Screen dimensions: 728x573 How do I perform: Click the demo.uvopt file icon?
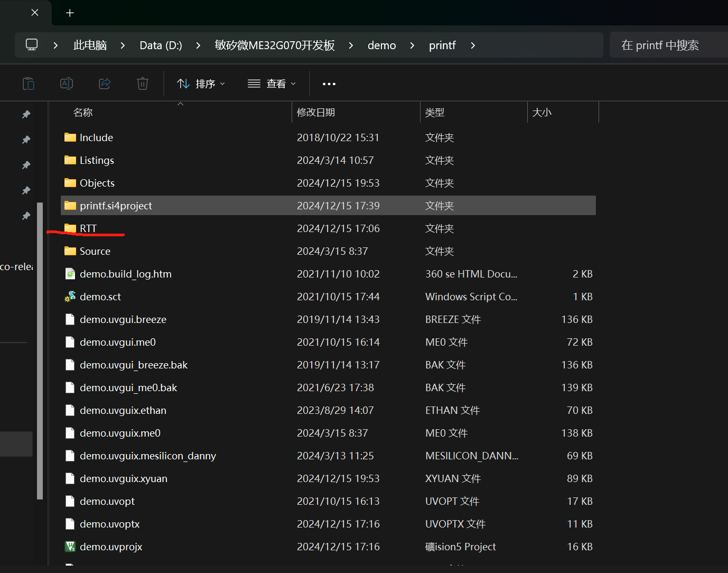pyautogui.click(x=70, y=501)
